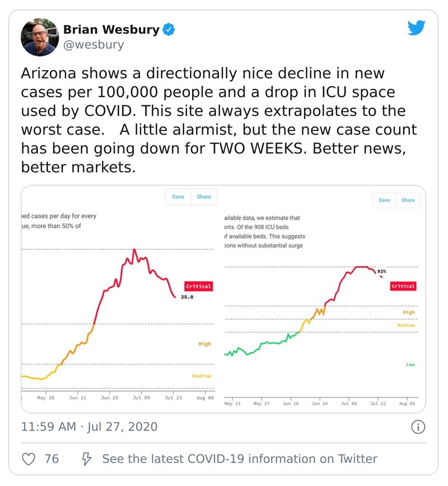Viewport: 448px width, 486px height.
Task: Like the tweet with the heart icon
Action: [29, 459]
